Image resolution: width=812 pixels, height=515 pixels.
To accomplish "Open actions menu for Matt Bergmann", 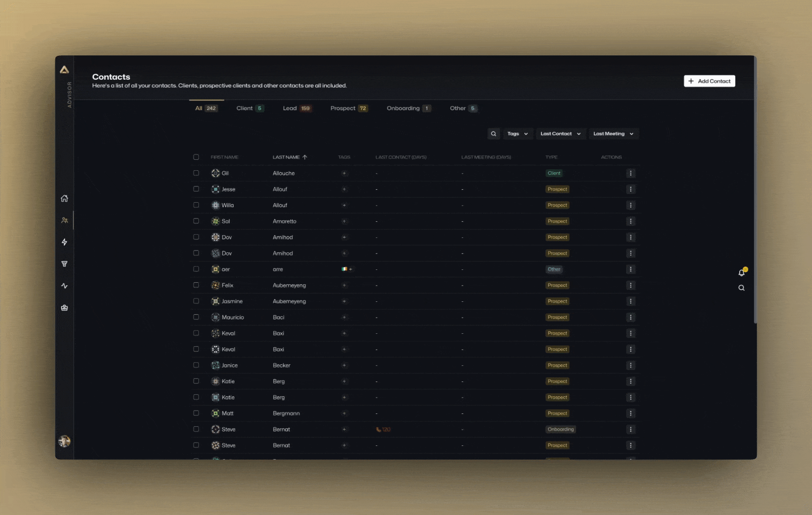I will [x=630, y=413].
